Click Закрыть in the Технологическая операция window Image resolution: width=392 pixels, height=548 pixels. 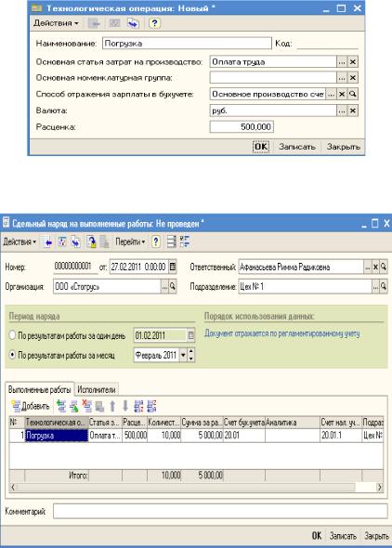click(x=344, y=147)
